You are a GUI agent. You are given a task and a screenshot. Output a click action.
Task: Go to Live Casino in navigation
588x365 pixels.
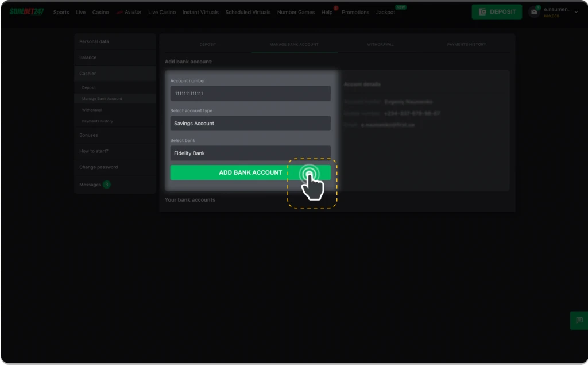[x=162, y=12]
